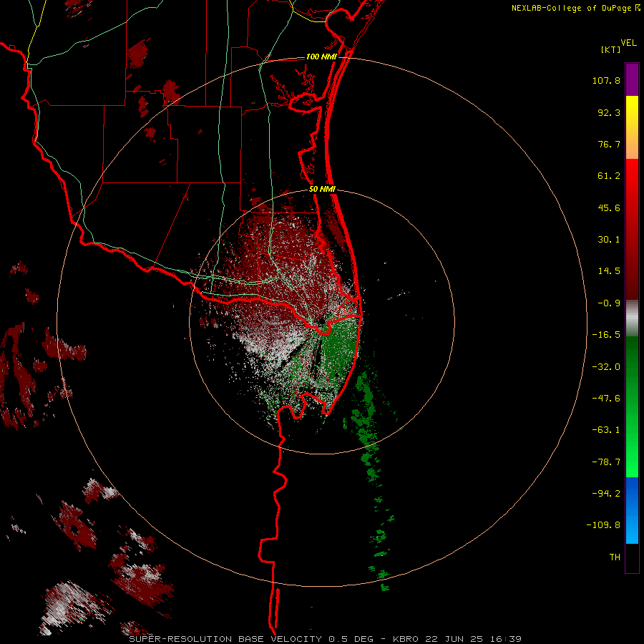Select the 61.2 scale value
The image size is (644, 644).
pyautogui.click(x=609, y=176)
